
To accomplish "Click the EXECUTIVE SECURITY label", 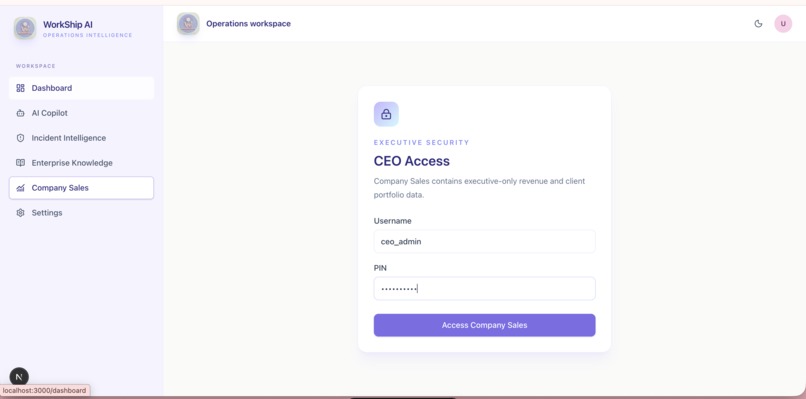I will tap(422, 142).
